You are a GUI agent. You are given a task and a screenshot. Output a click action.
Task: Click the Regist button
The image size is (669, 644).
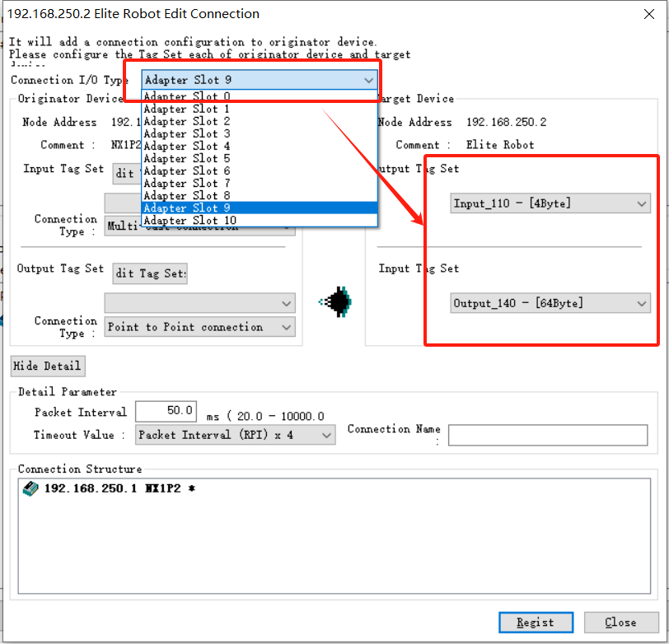(537, 622)
